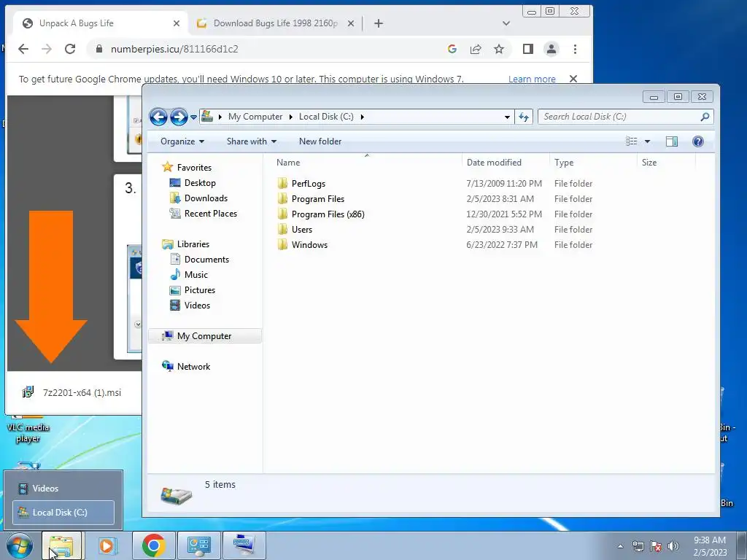This screenshot has height=560, width=747.
Task: Select the Windows folder
Action: (309, 245)
